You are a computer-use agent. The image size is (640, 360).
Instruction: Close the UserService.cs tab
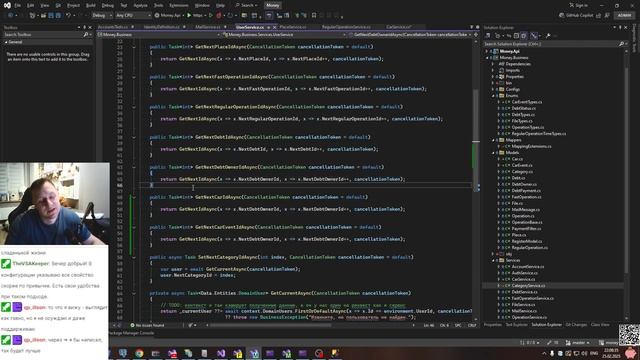click(x=274, y=27)
